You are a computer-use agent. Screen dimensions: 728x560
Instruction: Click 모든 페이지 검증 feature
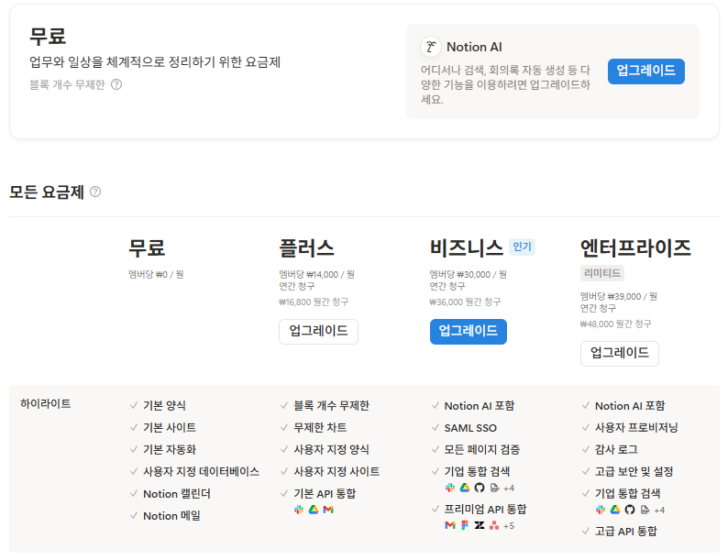482,450
